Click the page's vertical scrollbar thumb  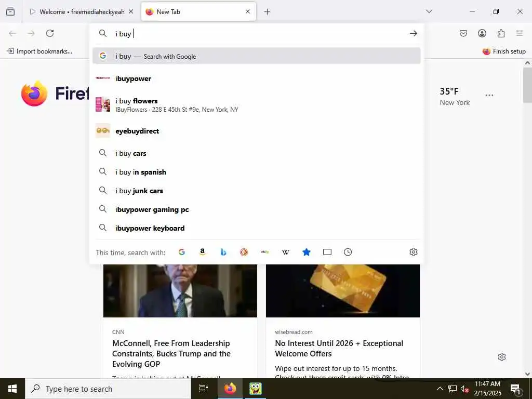click(x=527, y=85)
